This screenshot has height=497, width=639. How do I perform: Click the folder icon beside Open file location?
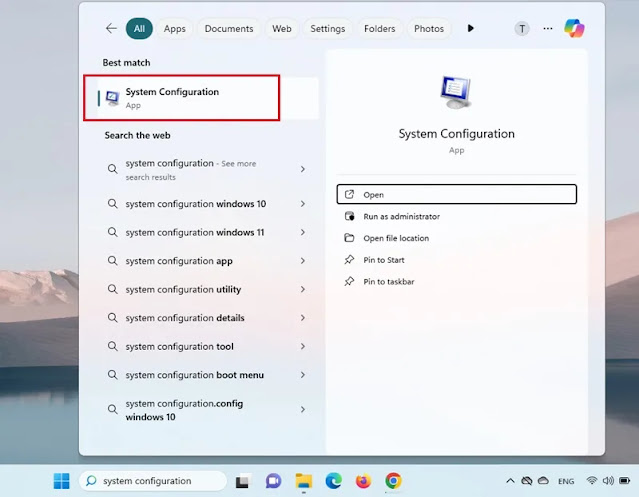(349, 238)
